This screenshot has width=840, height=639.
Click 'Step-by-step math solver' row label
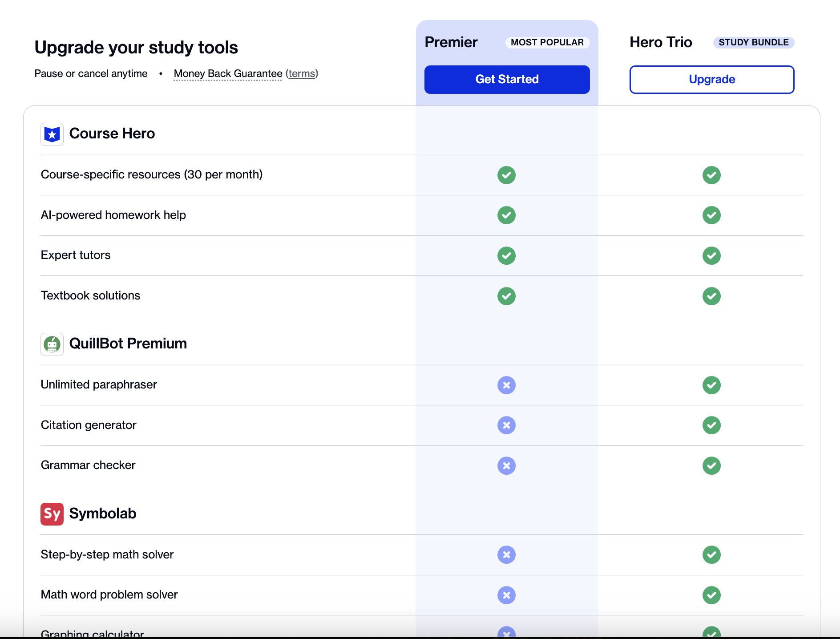coord(107,554)
